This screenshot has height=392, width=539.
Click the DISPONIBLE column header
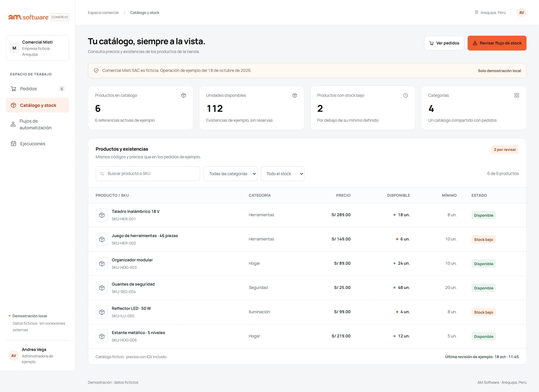click(398, 195)
